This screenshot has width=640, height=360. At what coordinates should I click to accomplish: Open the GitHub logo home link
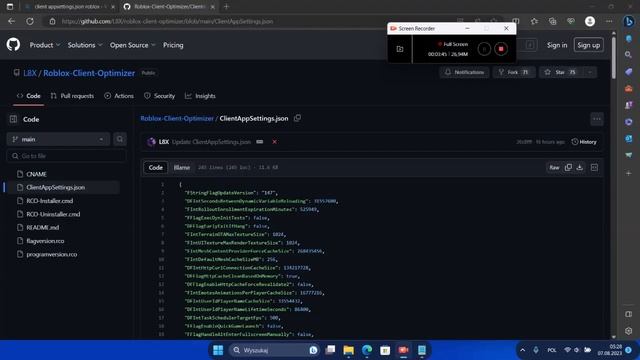pyautogui.click(x=13, y=44)
